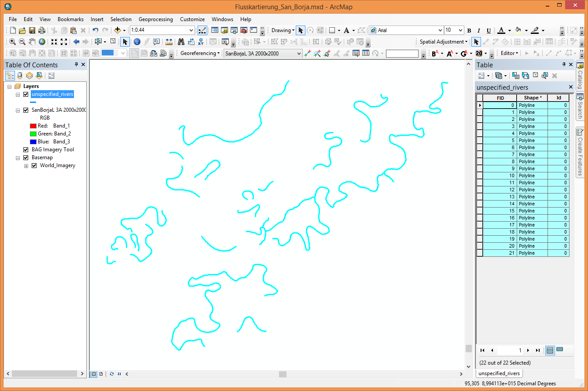This screenshot has height=391, width=588.
Task: Open the Geoprocessing menu
Action: pyautogui.click(x=155, y=19)
